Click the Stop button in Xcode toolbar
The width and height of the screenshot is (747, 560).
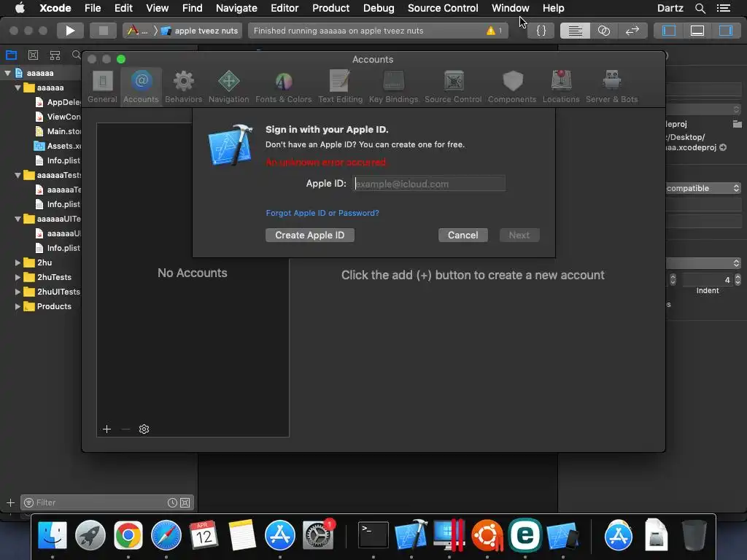coord(103,31)
